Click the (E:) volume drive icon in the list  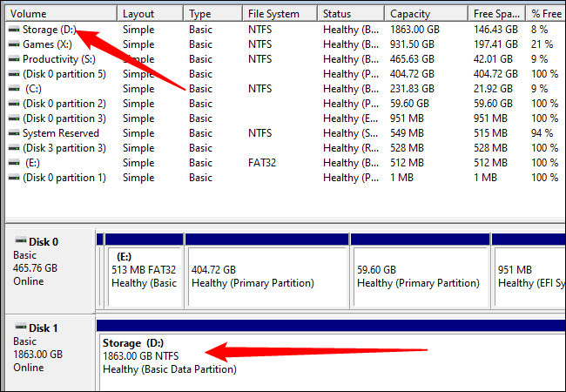tap(14, 163)
